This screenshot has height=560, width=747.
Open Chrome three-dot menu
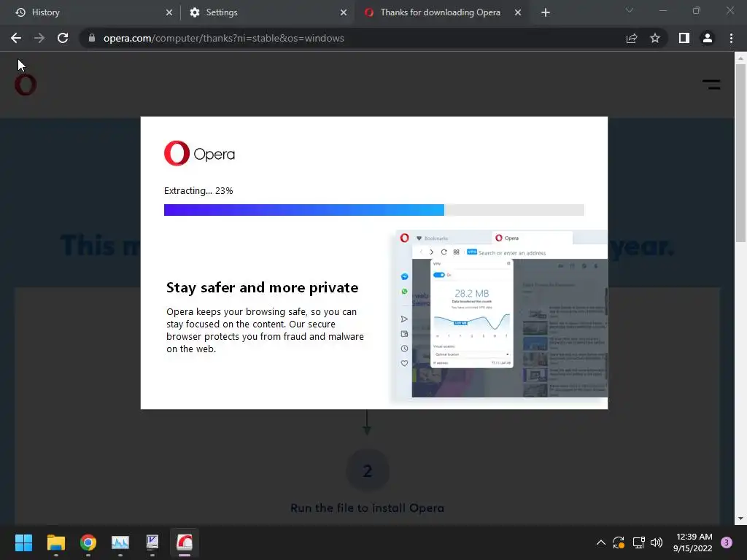tap(731, 38)
